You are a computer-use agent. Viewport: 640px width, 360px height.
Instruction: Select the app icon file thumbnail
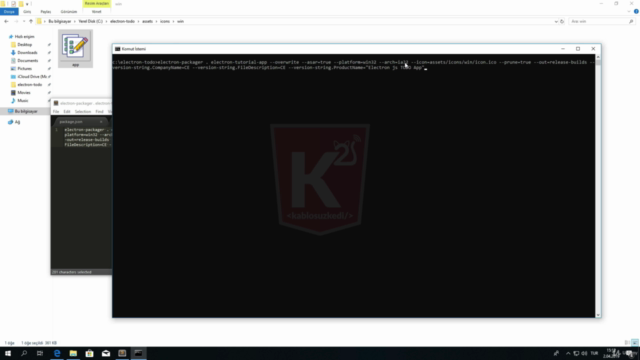coord(76,48)
